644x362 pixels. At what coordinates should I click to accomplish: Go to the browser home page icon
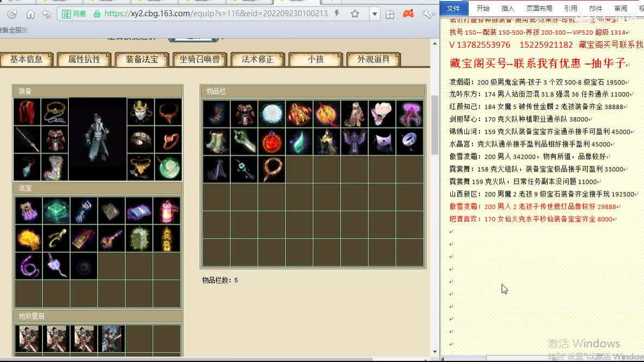(30, 14)
